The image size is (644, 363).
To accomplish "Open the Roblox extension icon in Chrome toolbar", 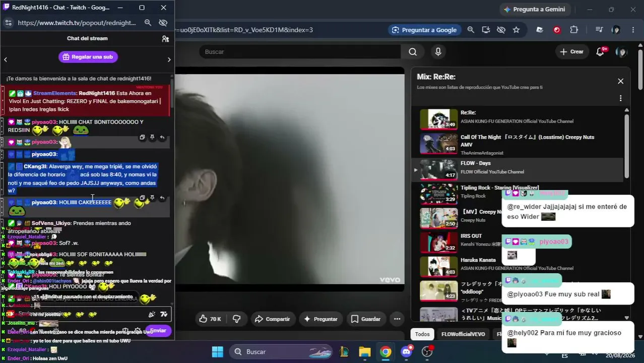I will click(x=540, y=30).
